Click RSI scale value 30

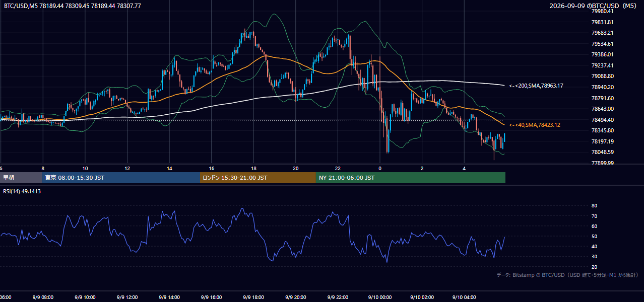pyautogui.click(x=594, y=257)
